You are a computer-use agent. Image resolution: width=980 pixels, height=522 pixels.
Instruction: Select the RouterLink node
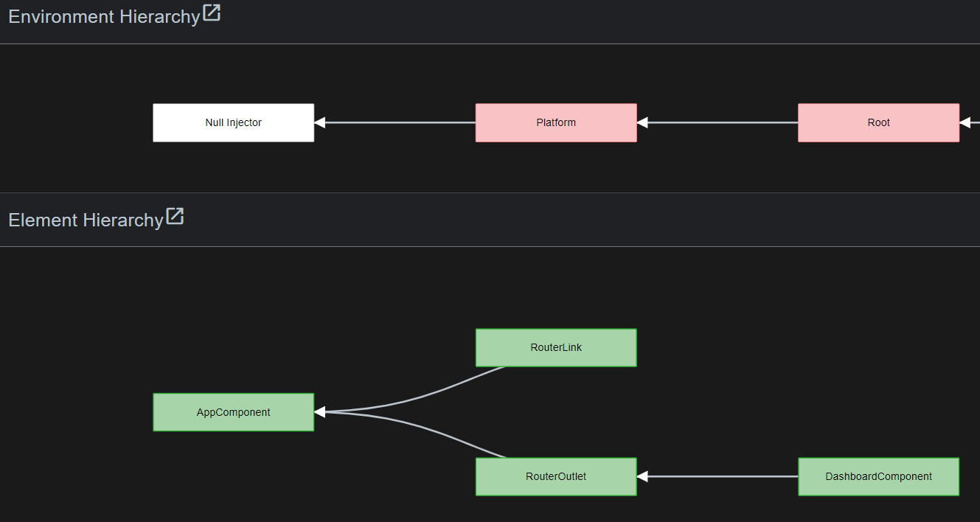(556, 347)
